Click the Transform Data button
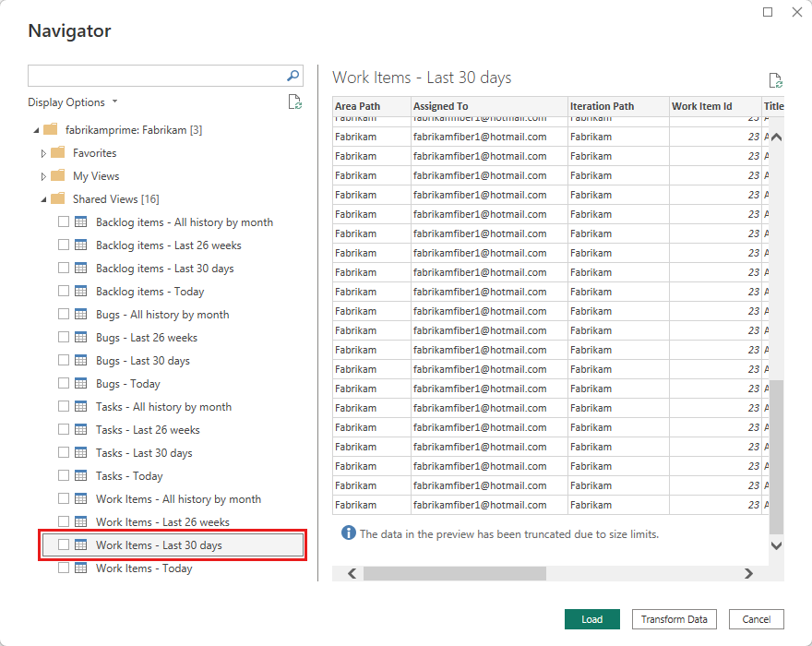Screen dimensions: 812x646 (674, 619)
